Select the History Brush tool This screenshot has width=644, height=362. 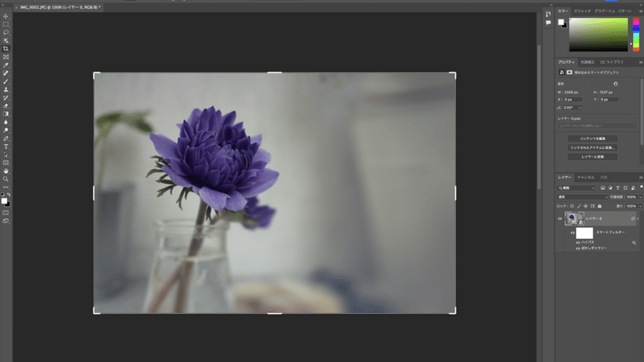click(6, 97)
